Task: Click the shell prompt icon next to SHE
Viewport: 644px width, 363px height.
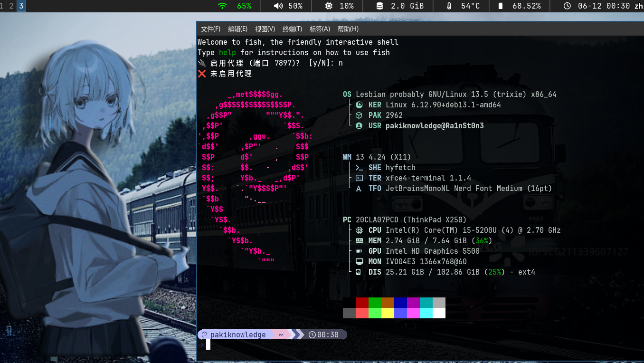Action: point(359,168)
